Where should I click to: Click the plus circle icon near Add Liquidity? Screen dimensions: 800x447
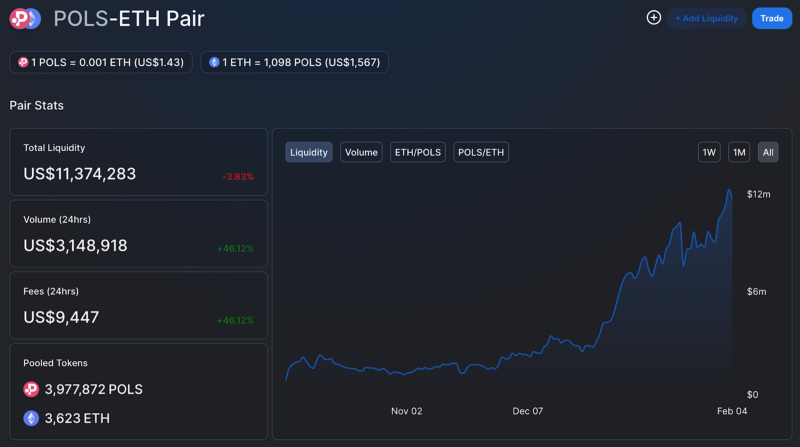[654, 18]
